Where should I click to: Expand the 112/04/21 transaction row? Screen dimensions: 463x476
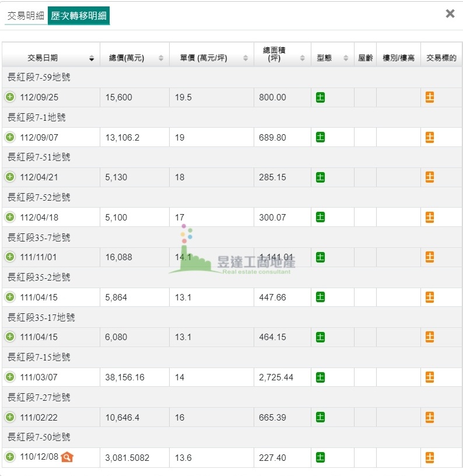(10, 177)
